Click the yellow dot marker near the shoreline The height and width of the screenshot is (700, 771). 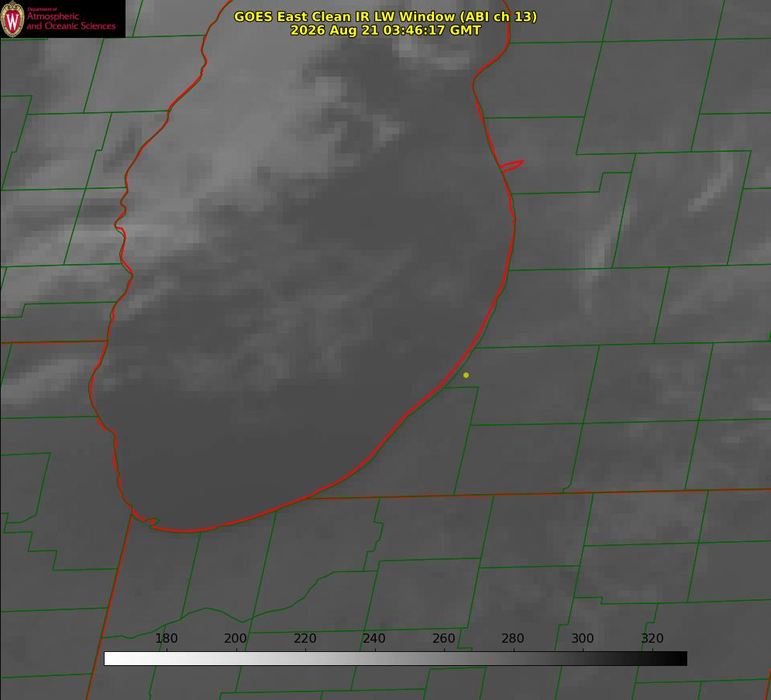(466, 375)
